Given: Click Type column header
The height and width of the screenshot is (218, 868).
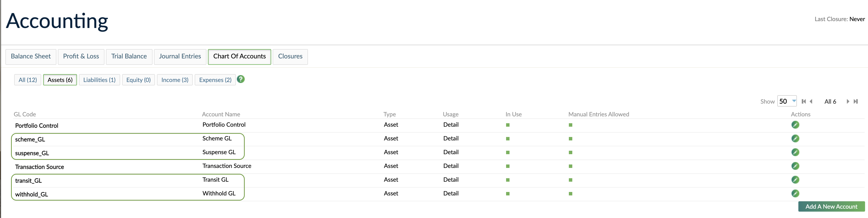Looking at the screenshot, I should coord(390,114).
